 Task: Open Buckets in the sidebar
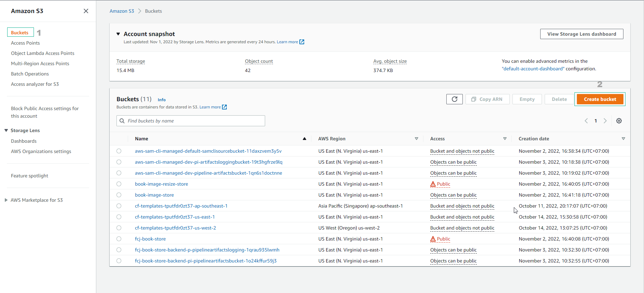point(20,33)
